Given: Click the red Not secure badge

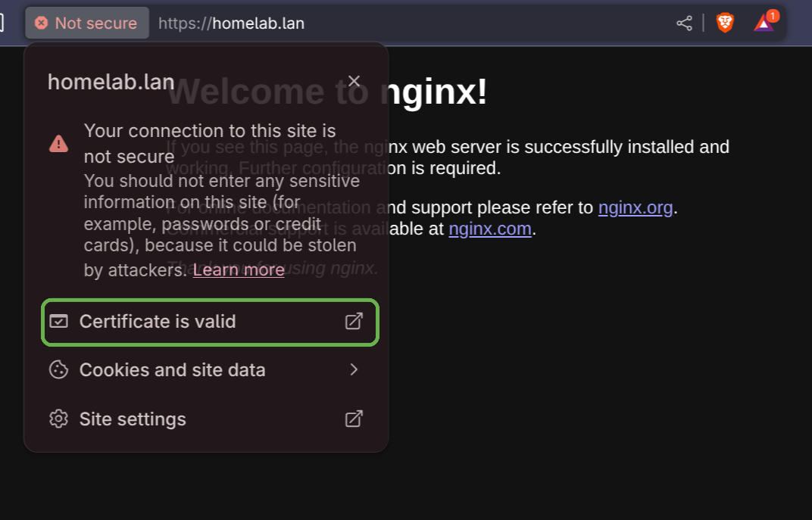Looking at the screenshot, I should pos(87,23).
